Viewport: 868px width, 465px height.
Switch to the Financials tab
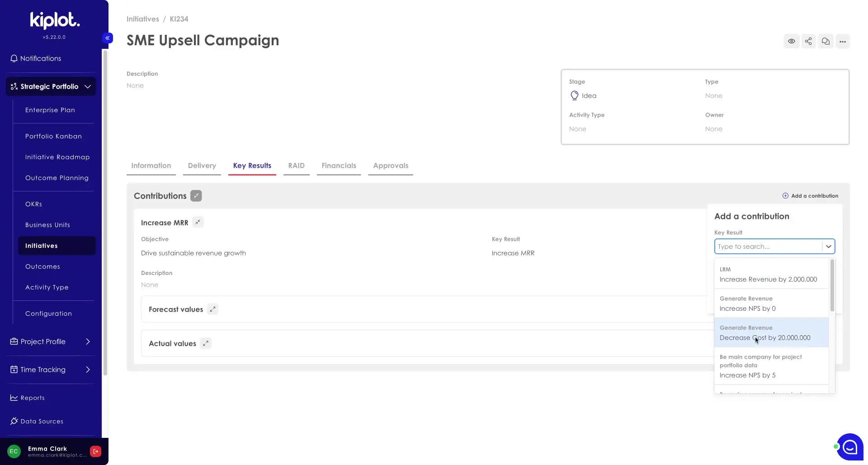339,166
